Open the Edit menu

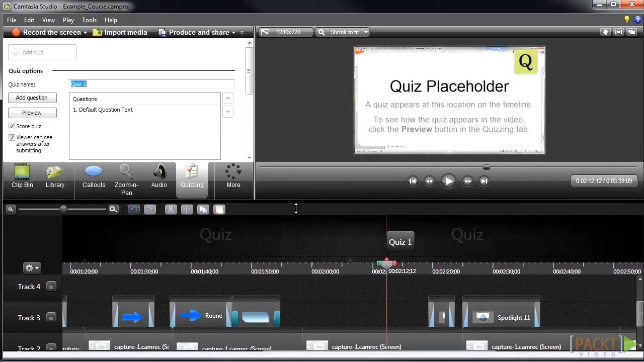click(x=29, y=20)
